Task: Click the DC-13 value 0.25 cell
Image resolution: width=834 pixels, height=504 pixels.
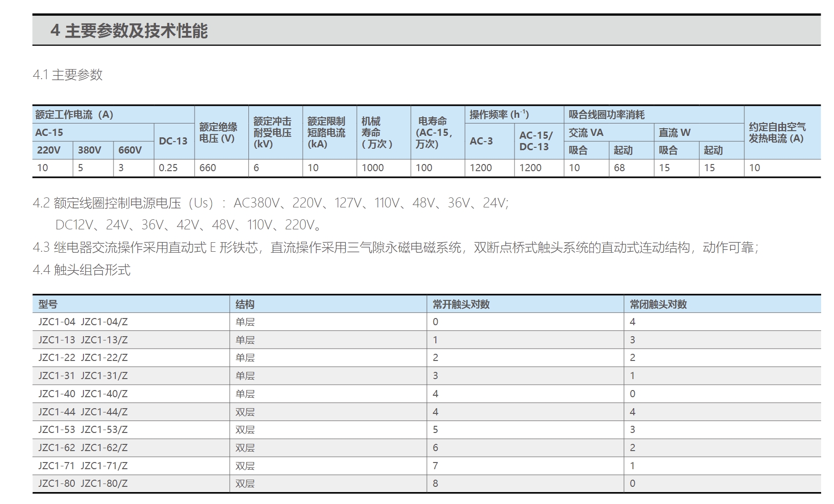Action: click(168, 168)
